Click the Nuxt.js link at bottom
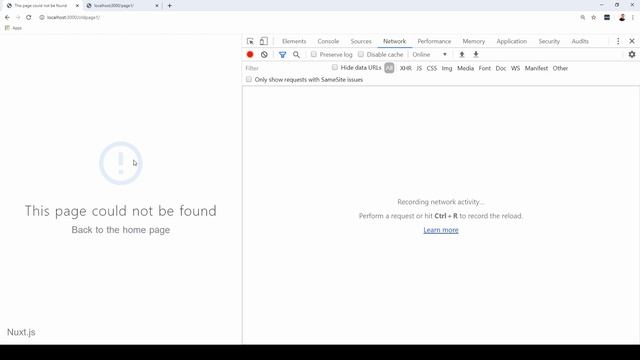The image size is (640, 360). [21, 332]
